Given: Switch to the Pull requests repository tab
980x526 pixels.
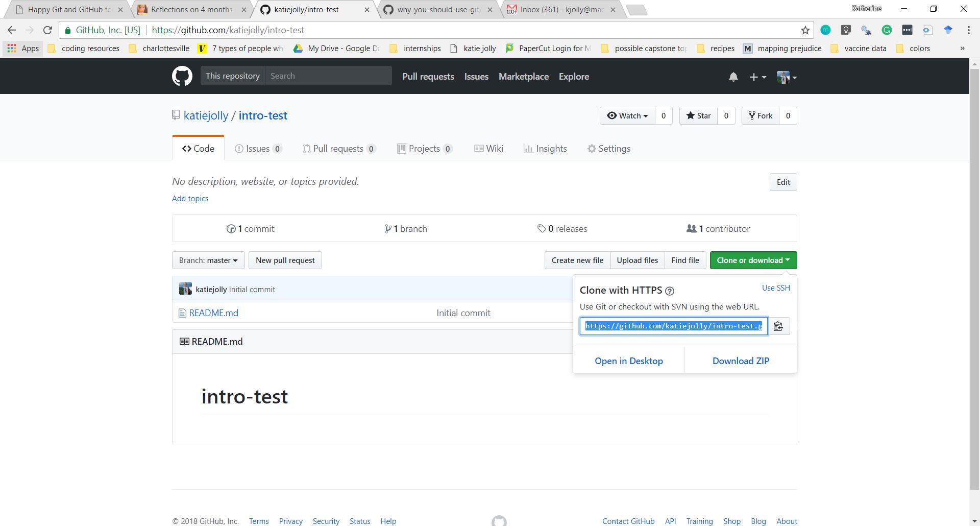Looking at the screenshot, I should (x=339, y=149).
